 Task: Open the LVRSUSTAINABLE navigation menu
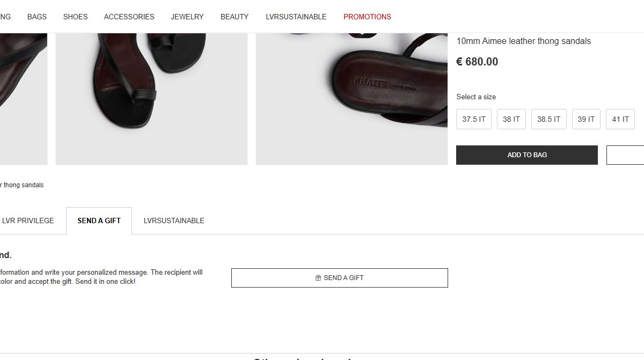(x=296, y=17)
